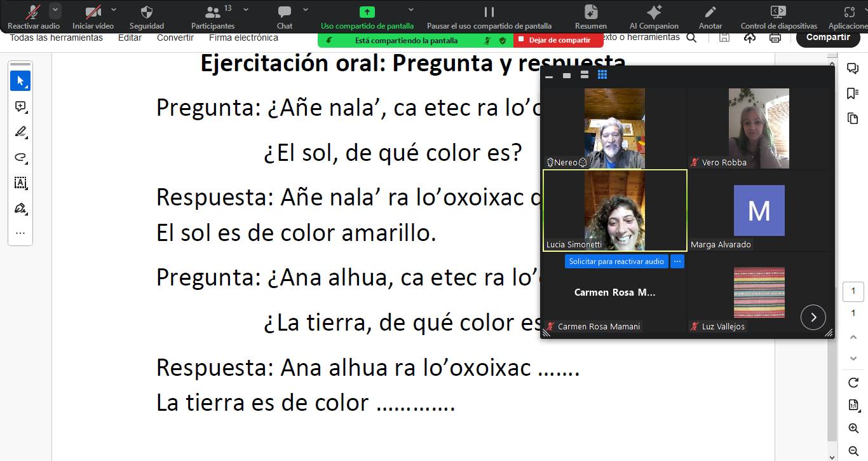
Task: Toggle Iniciar vídeo camera
Action: [x=93, y=12]
